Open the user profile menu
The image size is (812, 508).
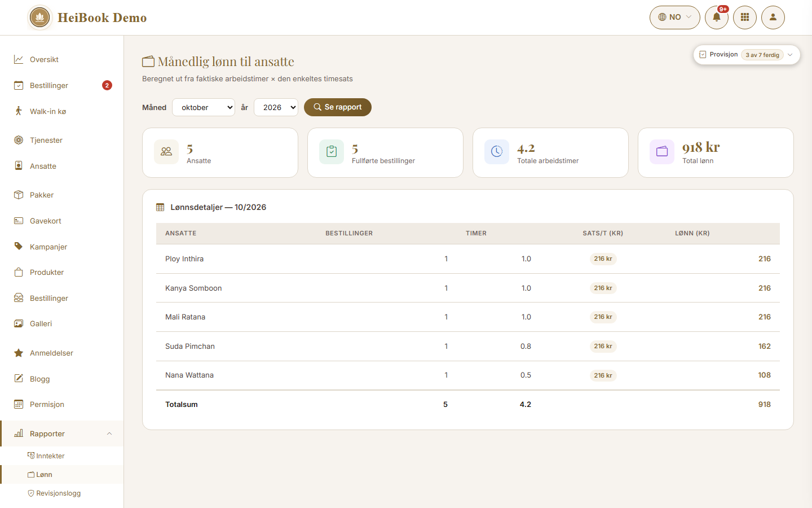773,17
